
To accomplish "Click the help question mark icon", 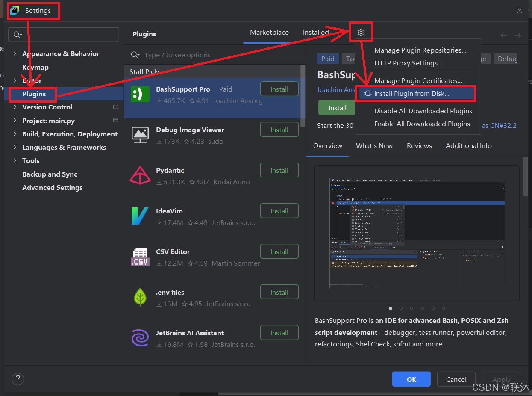I will click(18, 379).
